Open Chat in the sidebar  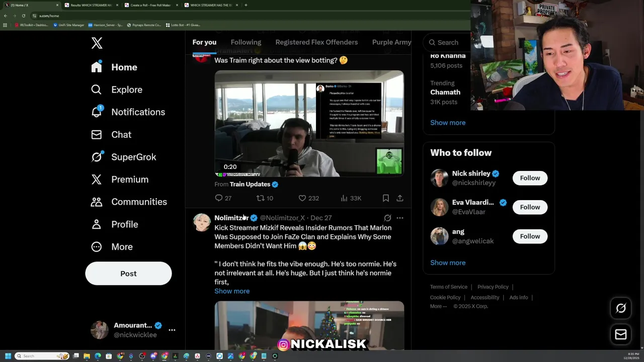111,134
